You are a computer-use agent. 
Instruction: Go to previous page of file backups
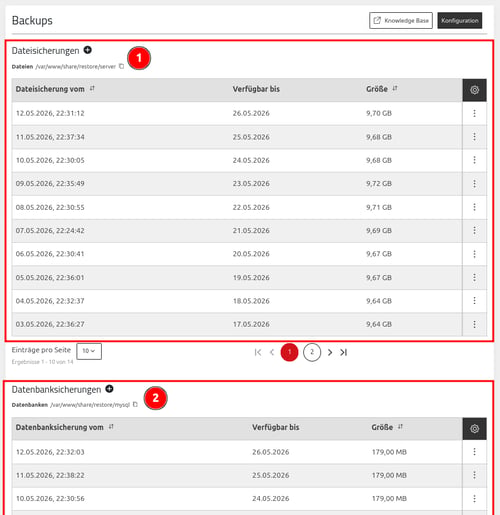tap(272, 352)
